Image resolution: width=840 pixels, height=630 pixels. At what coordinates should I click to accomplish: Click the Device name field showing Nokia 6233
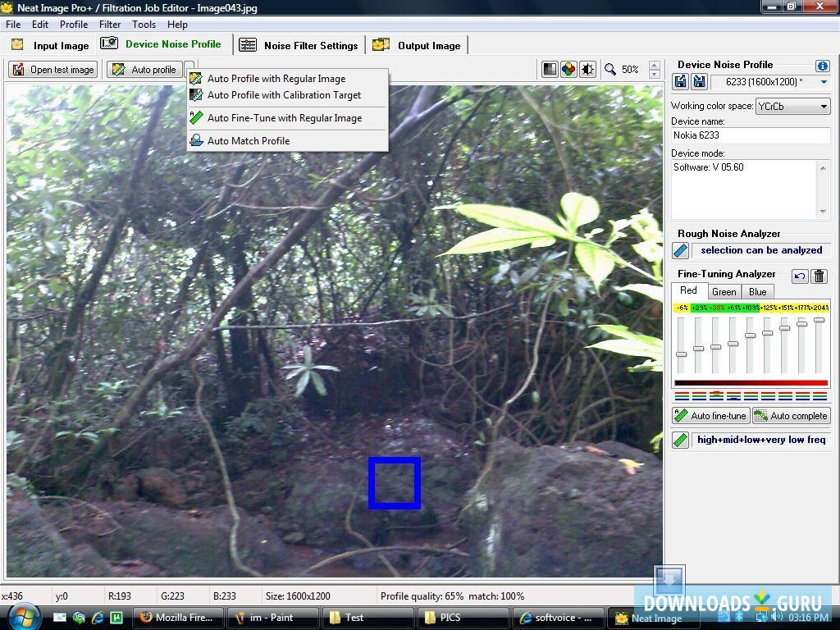751,135
